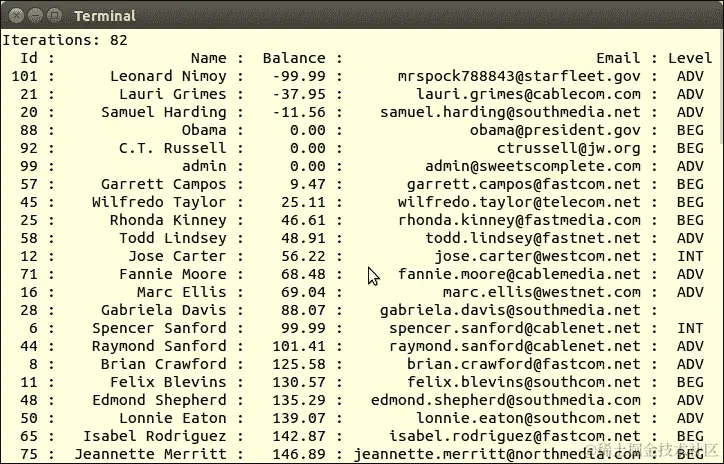The image size is (724, 464).
Task: Click the INT level in Jose Carter row
Action: [x=690, y=256]
